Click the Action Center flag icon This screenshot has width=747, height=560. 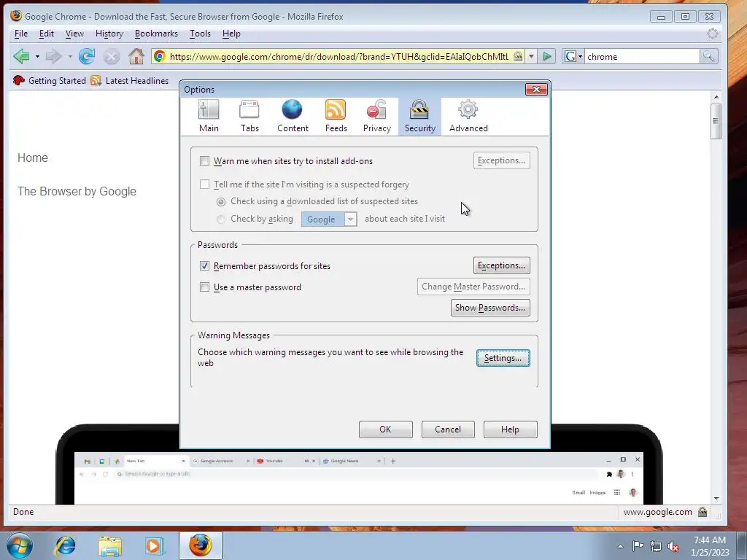638,545
